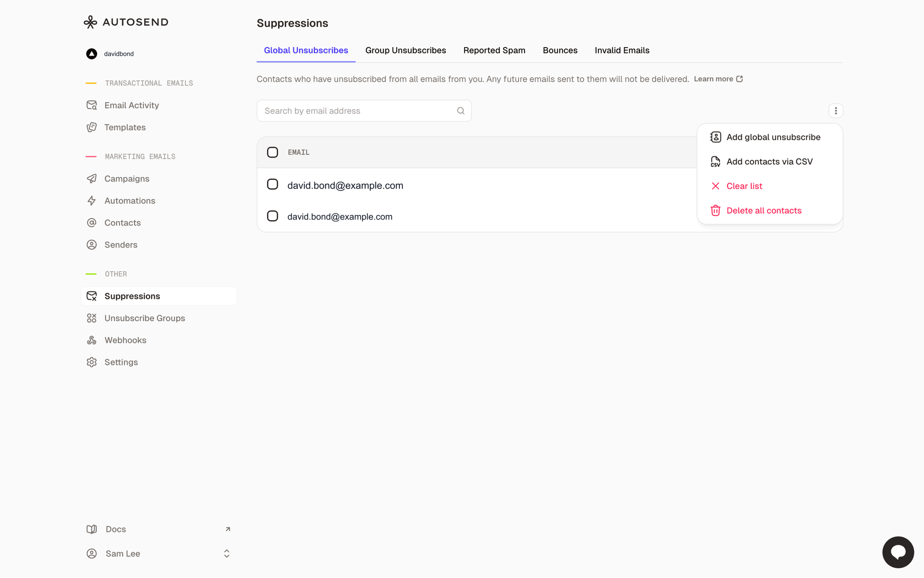Open the Reported Spam tab
Viewport: 924px width, 578px height.
pyautogui.click(x=494, y=51)
